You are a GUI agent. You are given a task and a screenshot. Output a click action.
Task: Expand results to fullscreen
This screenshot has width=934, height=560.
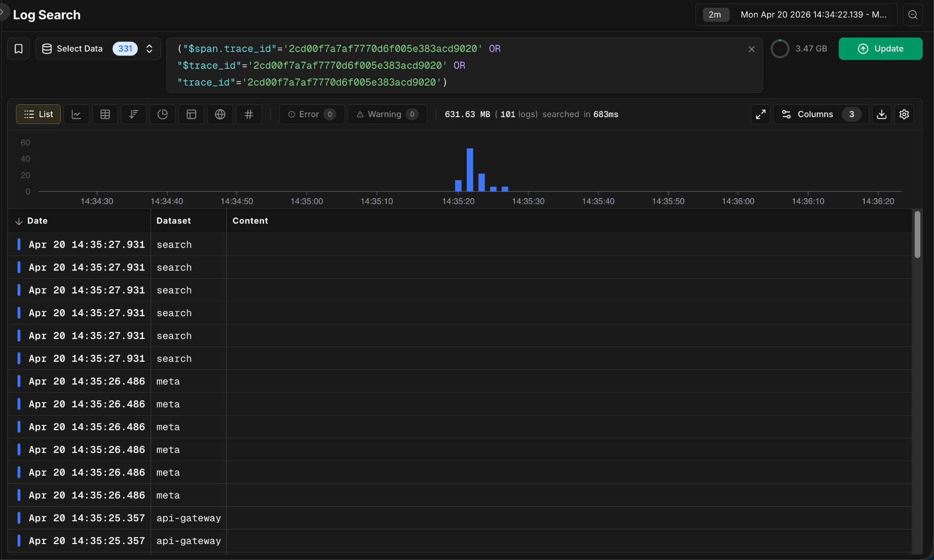[x=760, y=114]
